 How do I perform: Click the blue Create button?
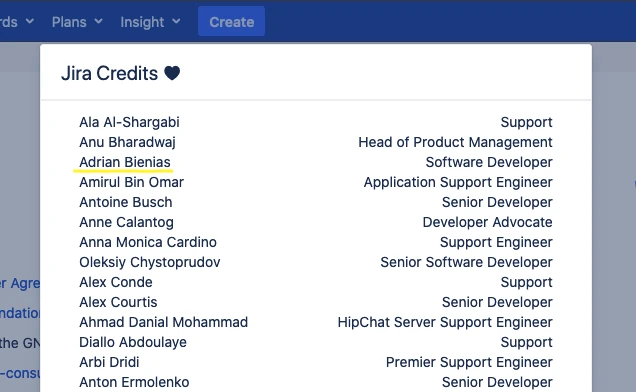click(x=232, y=22)
